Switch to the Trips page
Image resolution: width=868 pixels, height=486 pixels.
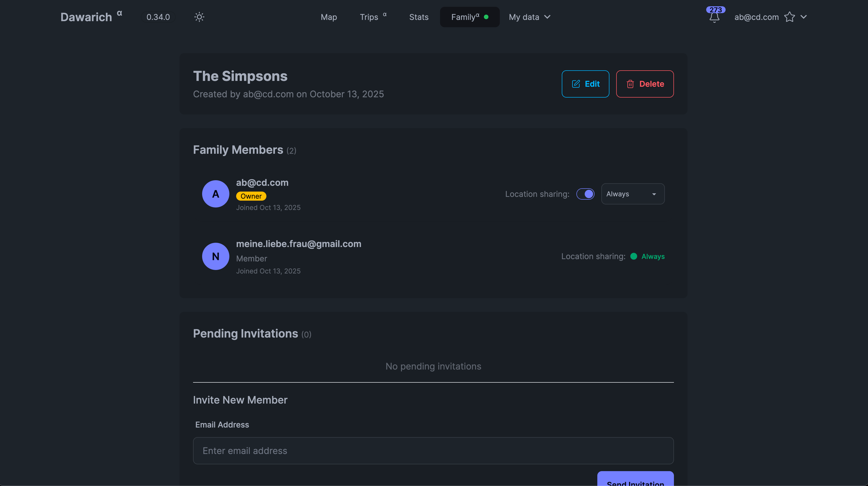pyautogui.click(x=369, y=17)
